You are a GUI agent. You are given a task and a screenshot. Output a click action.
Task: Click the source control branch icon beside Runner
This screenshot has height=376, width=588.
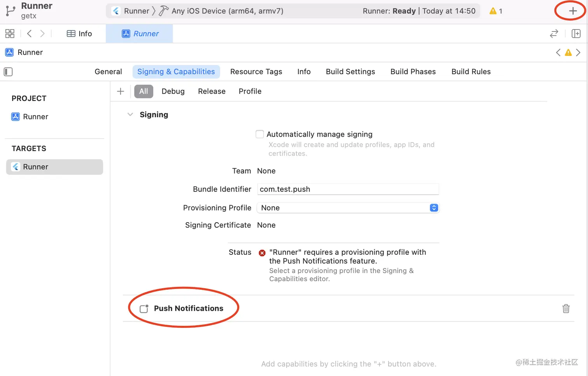[10, 10]
